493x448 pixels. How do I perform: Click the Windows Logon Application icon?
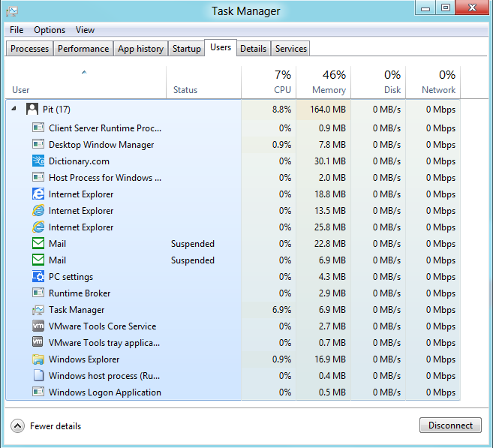click(x=38, y=392)
